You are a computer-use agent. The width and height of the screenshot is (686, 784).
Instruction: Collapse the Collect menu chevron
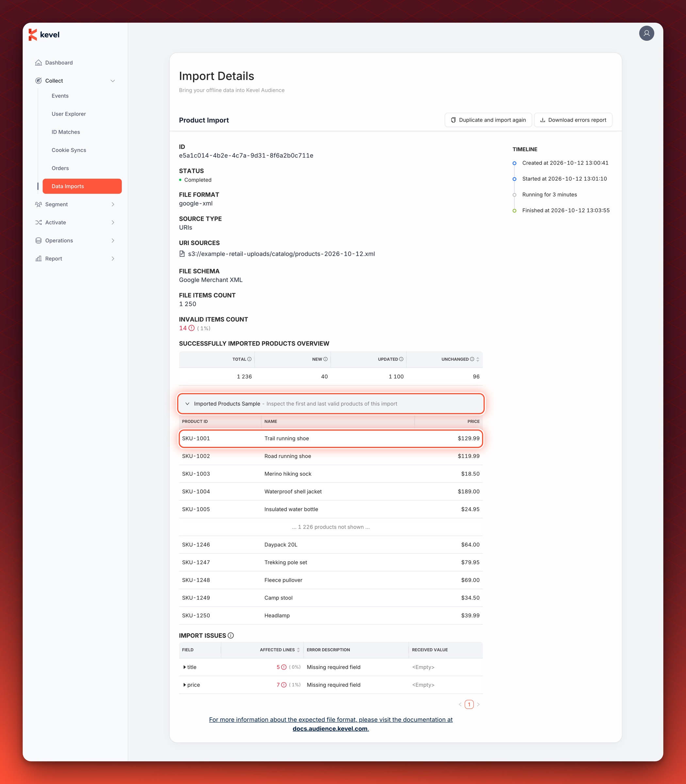(x=113, y=80)
